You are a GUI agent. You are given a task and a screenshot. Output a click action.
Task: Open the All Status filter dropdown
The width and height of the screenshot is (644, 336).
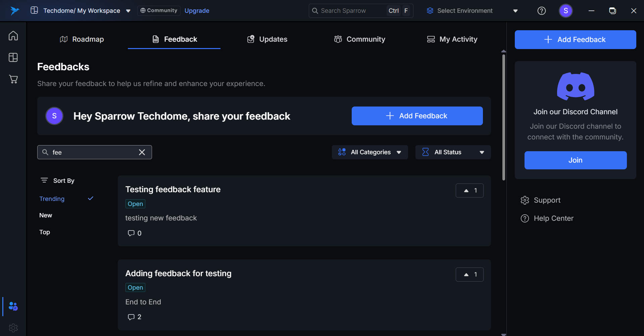click(453, 152)
